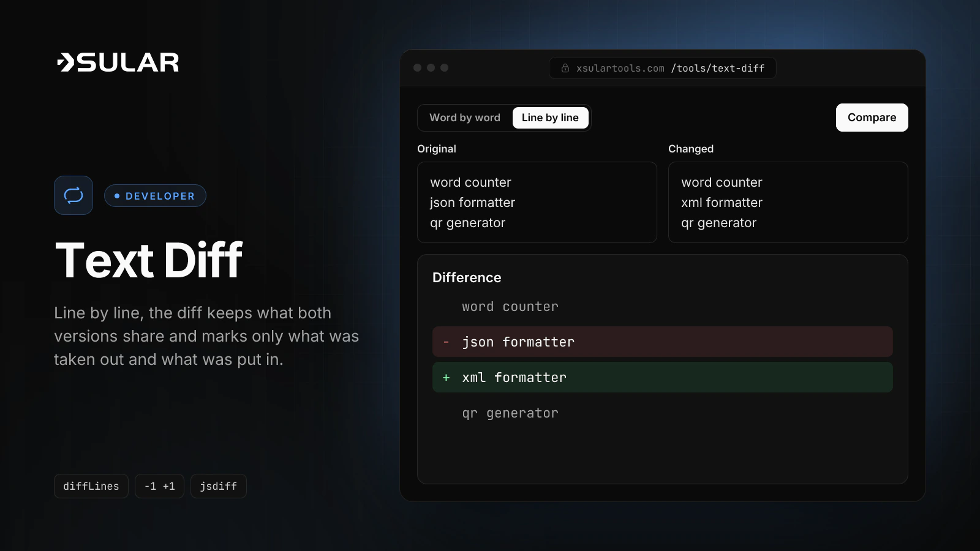Select the DEVELOPER category badge
980x551 pixels.
tap(155, 196)
